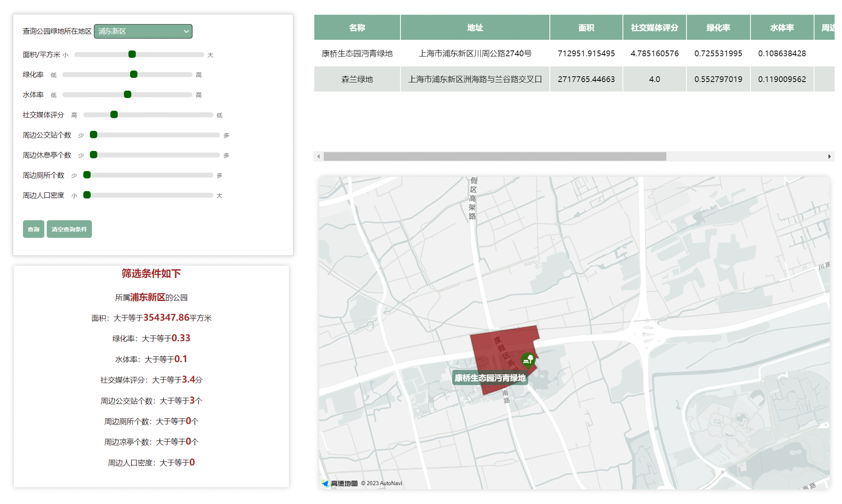842x504 pixels.
Task: Click the 康桥生态园沔青绿地 map label
Action: pyautogui.click(x=490, y=378)
